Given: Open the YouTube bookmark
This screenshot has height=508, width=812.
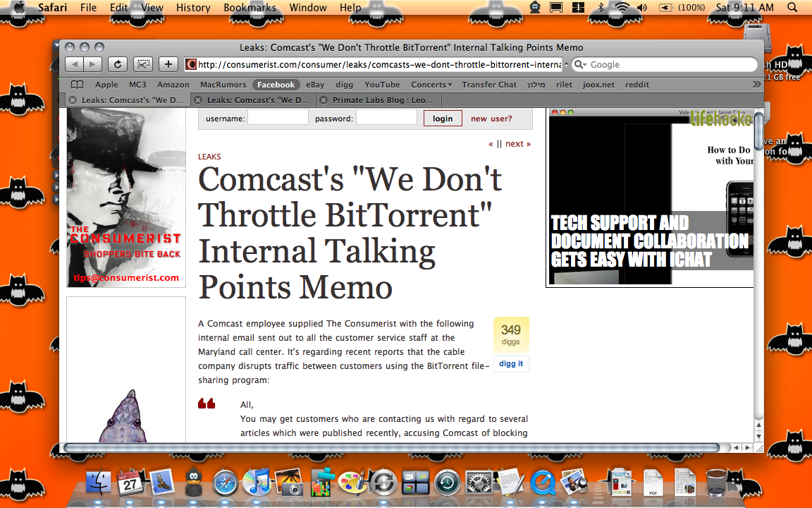Looking at the screenshot, I should point(382,85).
